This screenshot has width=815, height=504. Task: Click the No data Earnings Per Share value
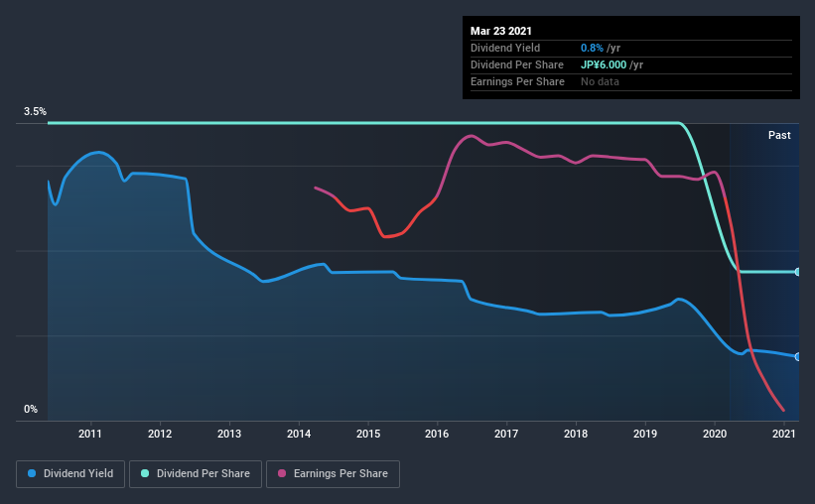point(600,81)
